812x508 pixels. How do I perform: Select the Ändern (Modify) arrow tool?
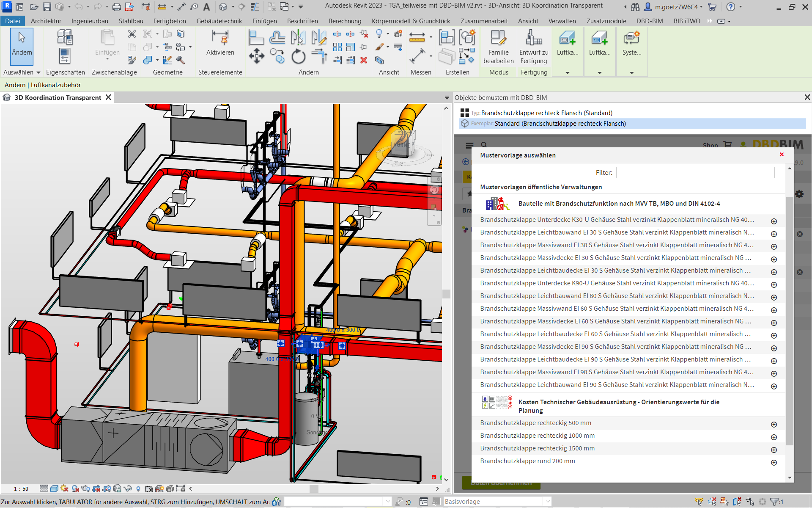coord(22,46)
